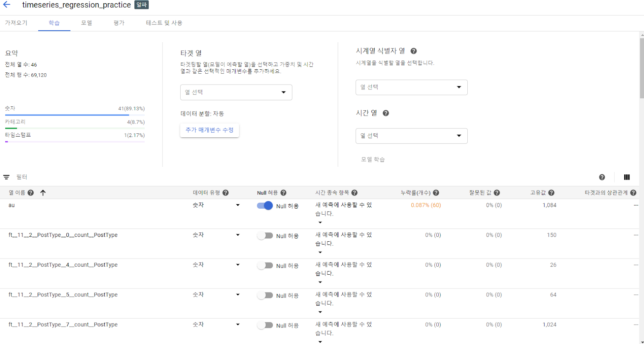Open help for 타겟과의 상관관계 header
The image size is (644, 344).
633,193
